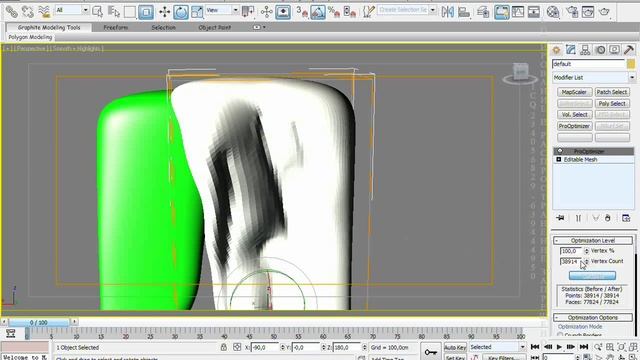Viewport: 640px width, 360px height.
Task: Toggle keyboard shortcut override
Action: pos(283,12)
